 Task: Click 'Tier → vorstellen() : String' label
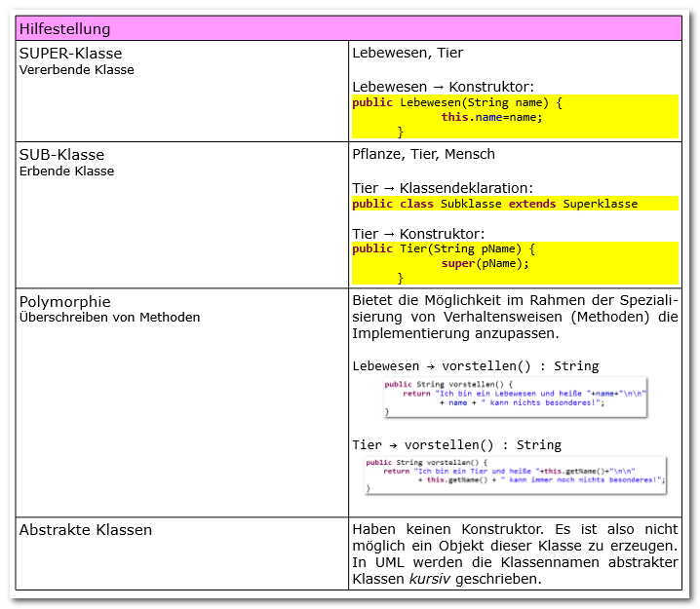(x=456, y=445)
